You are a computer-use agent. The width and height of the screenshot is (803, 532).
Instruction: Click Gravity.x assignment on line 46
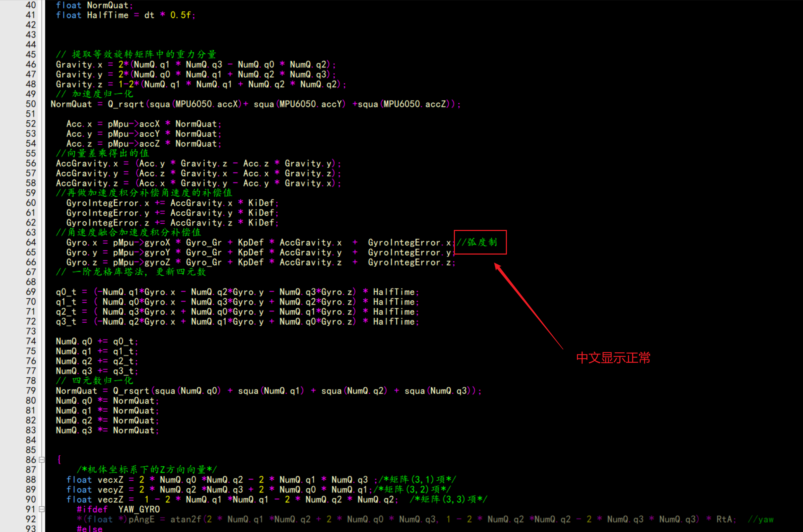click(x=79, y=65)
